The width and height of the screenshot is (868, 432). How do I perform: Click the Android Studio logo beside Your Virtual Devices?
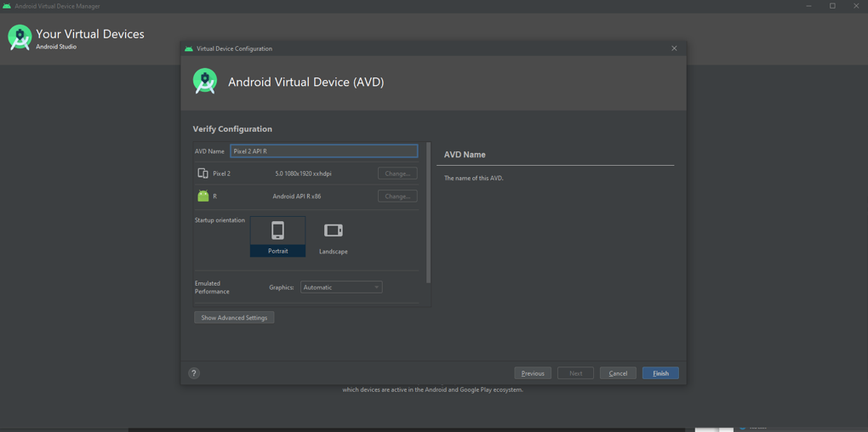(20, 37)
